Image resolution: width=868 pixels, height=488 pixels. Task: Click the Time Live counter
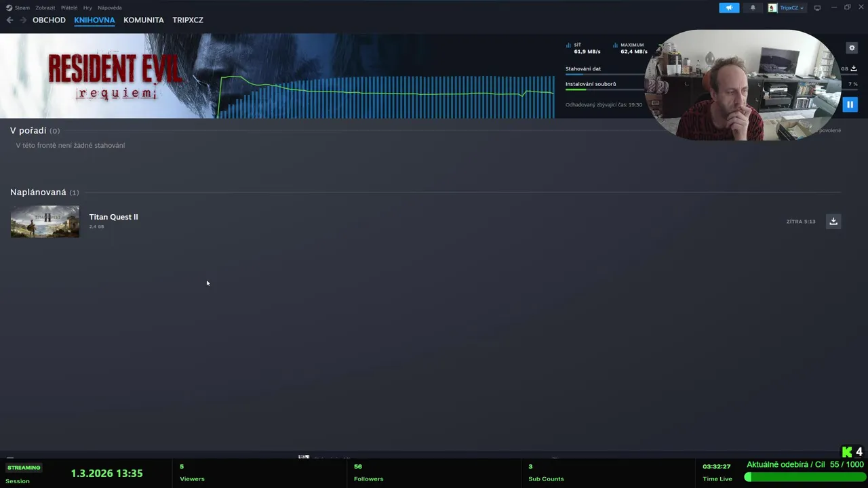[x=717, y=467]
